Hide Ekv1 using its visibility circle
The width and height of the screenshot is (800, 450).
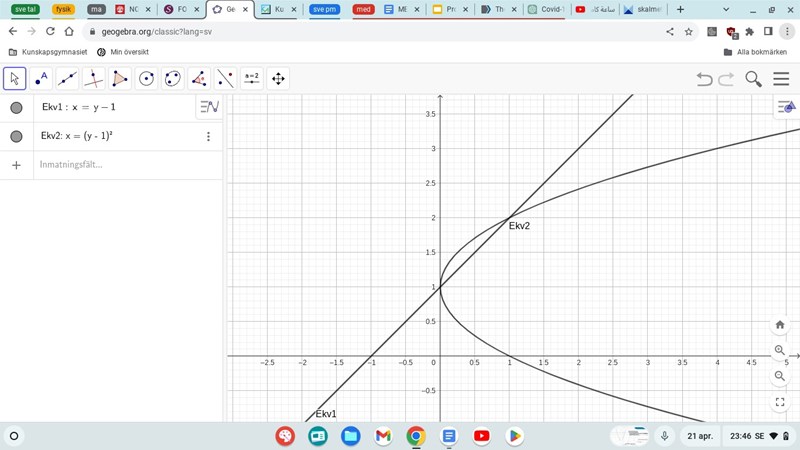(16, 108)
